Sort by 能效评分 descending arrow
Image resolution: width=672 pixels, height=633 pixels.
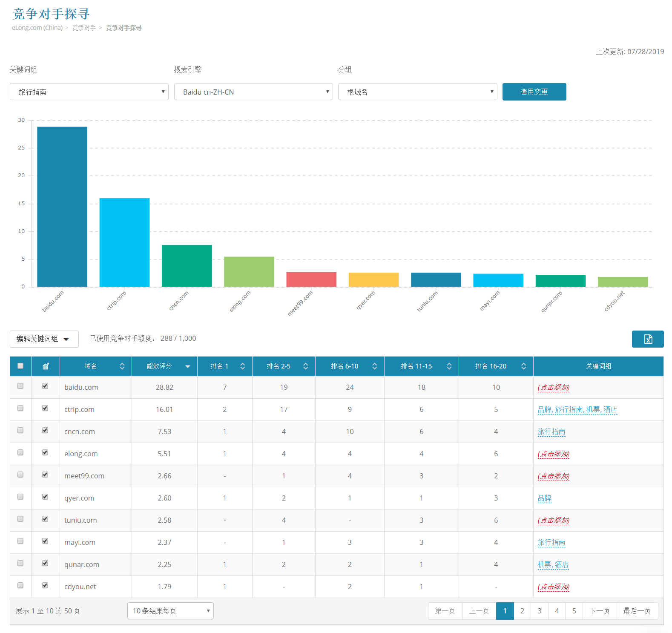(x=188, y=367)
